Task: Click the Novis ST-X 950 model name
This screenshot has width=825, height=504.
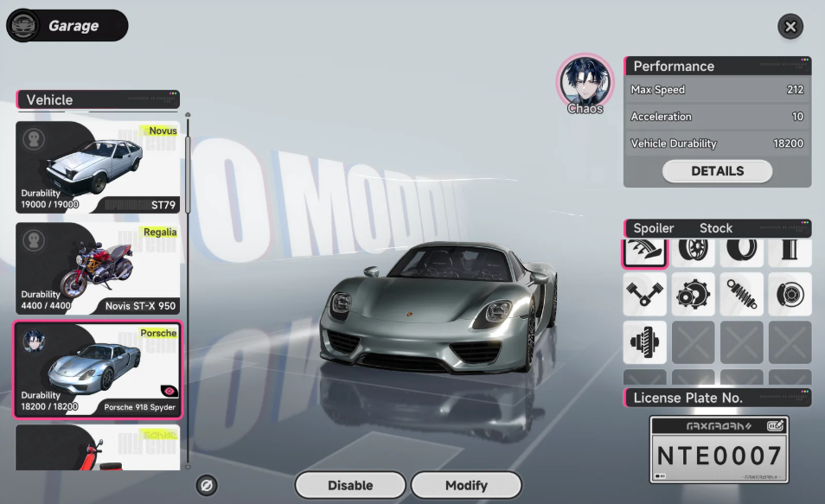Action: coord(140,306)
